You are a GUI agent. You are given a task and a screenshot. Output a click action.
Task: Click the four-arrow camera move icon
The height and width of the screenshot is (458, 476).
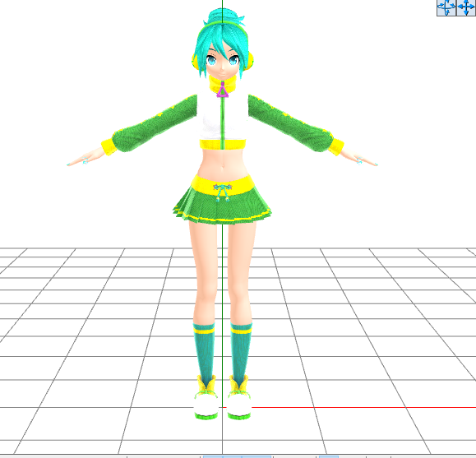tap(466, 7)
